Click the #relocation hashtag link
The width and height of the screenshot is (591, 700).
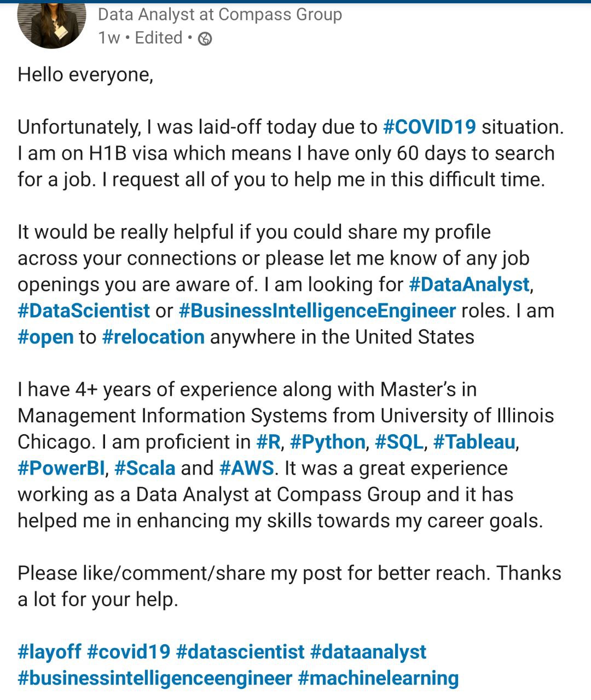(153, 337)
